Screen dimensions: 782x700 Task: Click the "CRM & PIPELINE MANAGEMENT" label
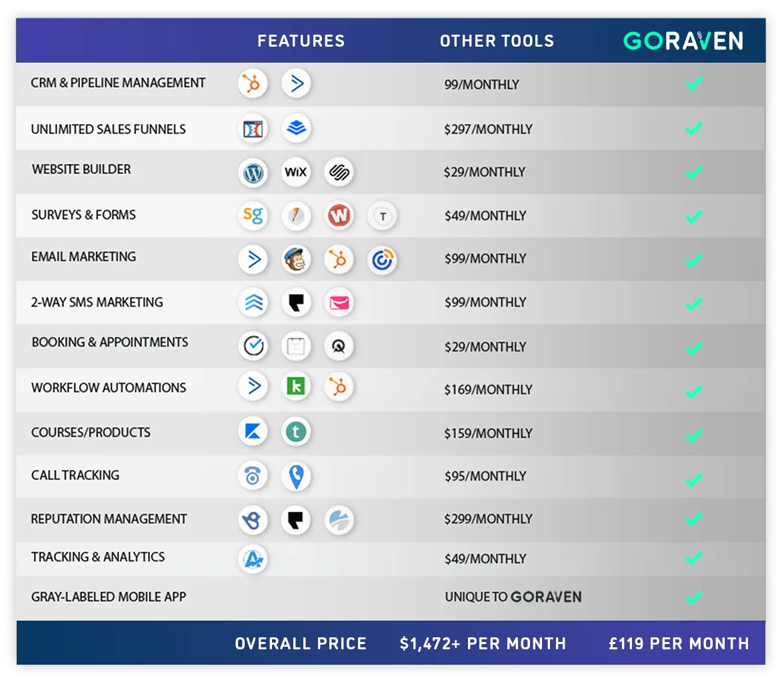(x=118, y=83)
